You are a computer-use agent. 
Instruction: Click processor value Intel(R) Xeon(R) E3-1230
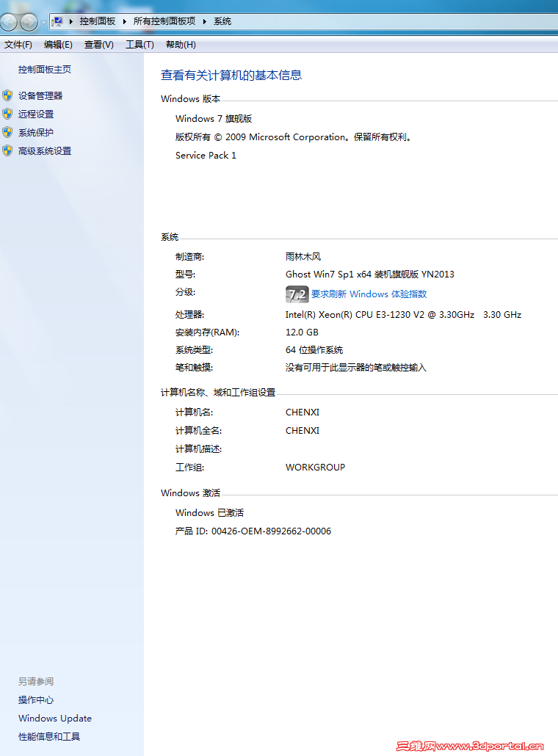403,315
